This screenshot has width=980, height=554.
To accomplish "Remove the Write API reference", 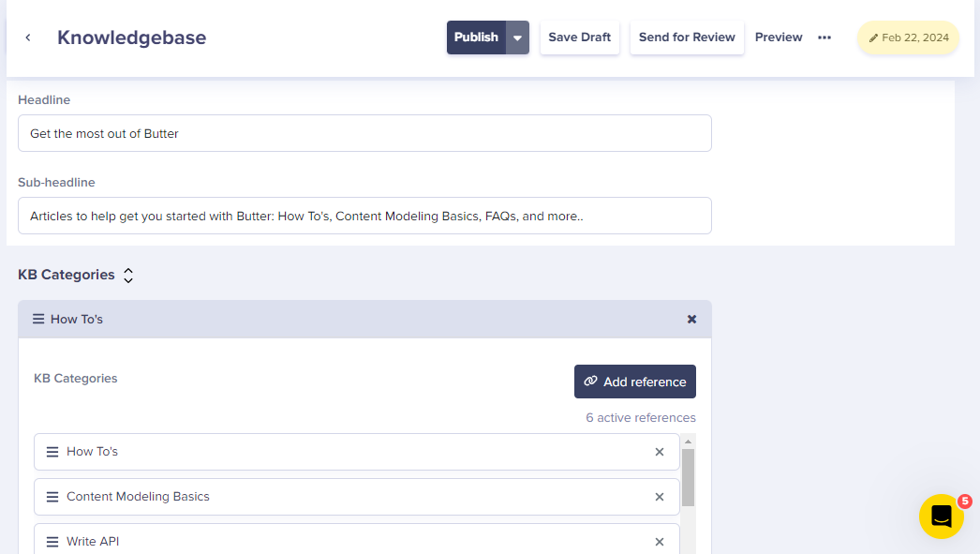I will (x=660, y=542).
